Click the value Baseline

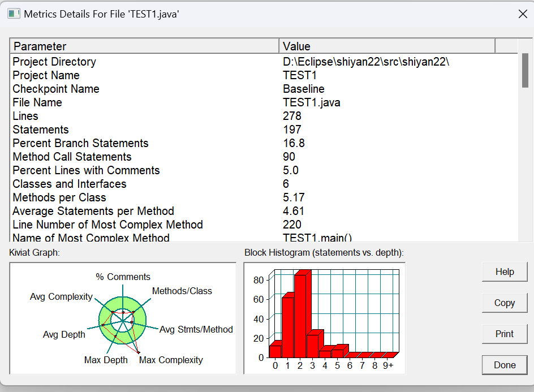pyautogui.click(x=303, y=89)
